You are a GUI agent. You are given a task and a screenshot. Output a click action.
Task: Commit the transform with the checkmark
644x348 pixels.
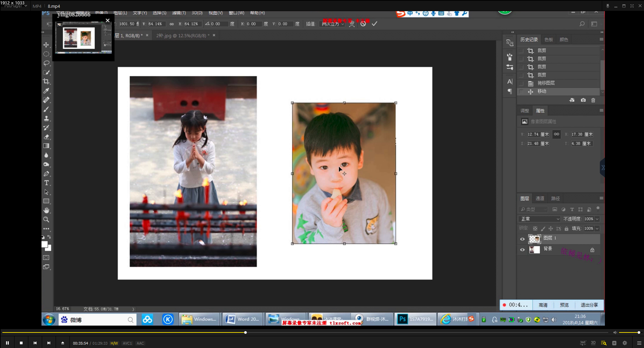[374, 24]
